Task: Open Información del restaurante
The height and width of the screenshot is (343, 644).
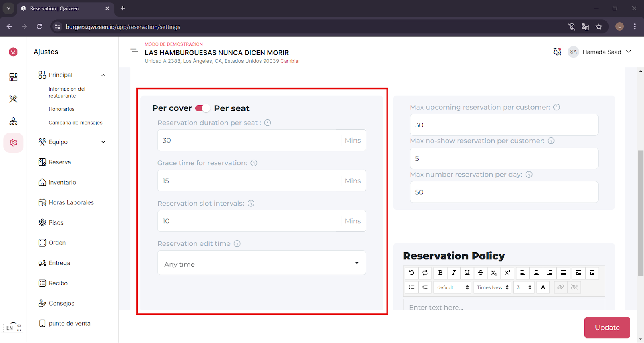Action: coord(67,92)
